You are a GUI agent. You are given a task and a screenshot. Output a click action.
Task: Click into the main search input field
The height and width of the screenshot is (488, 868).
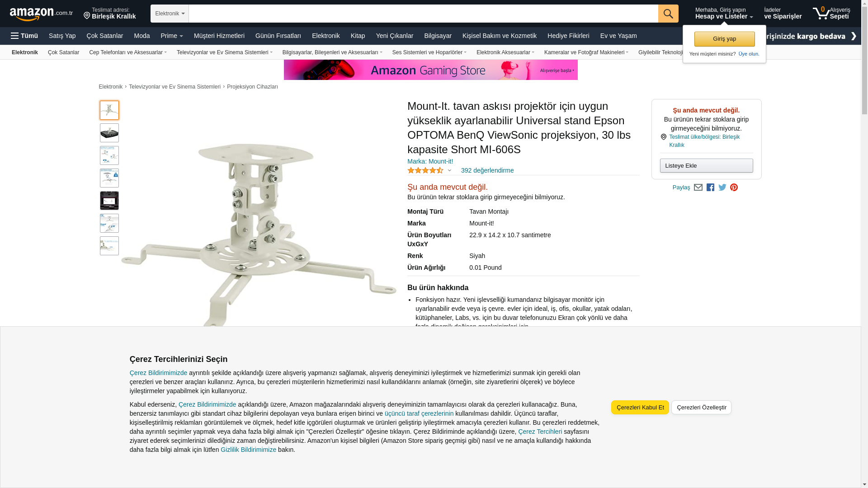pos(423,14)
